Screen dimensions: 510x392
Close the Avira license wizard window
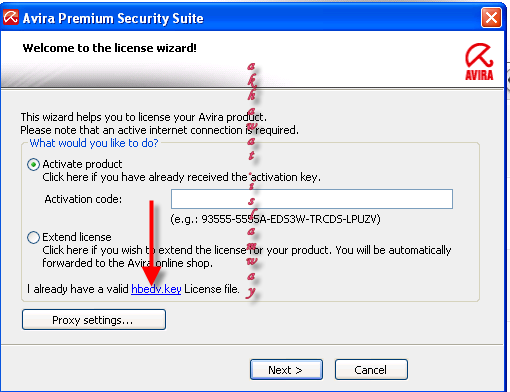click(x=491, y=17)
